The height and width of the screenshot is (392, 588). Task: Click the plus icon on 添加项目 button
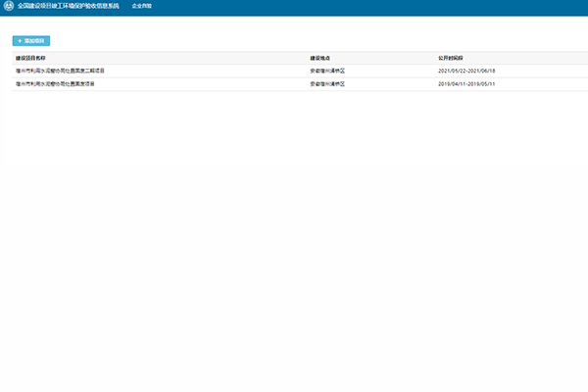coord(19,41)
